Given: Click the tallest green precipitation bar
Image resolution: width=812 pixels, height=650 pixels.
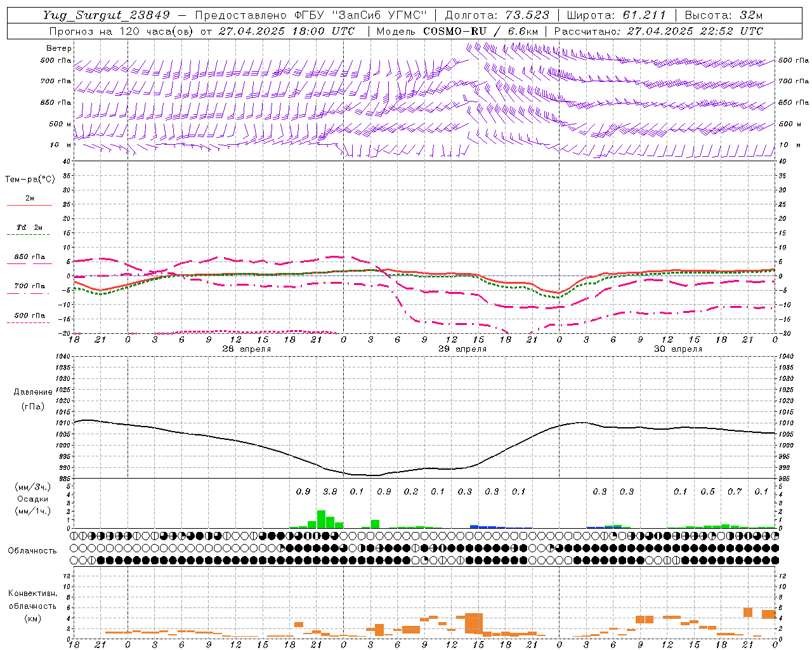Looking at the screenshot, I should [321, 519].
